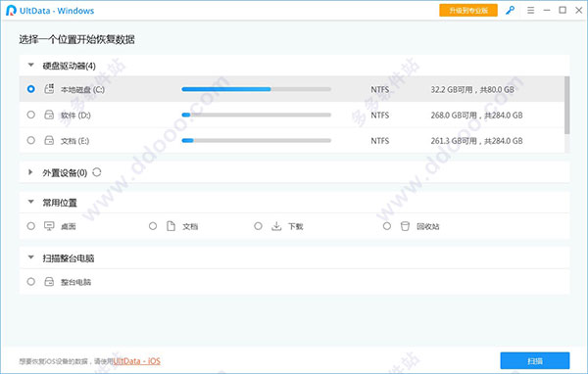Select the 回收站 recycle bin radio button
Screen dimensions: 588x374
click(x=387, y=226)
